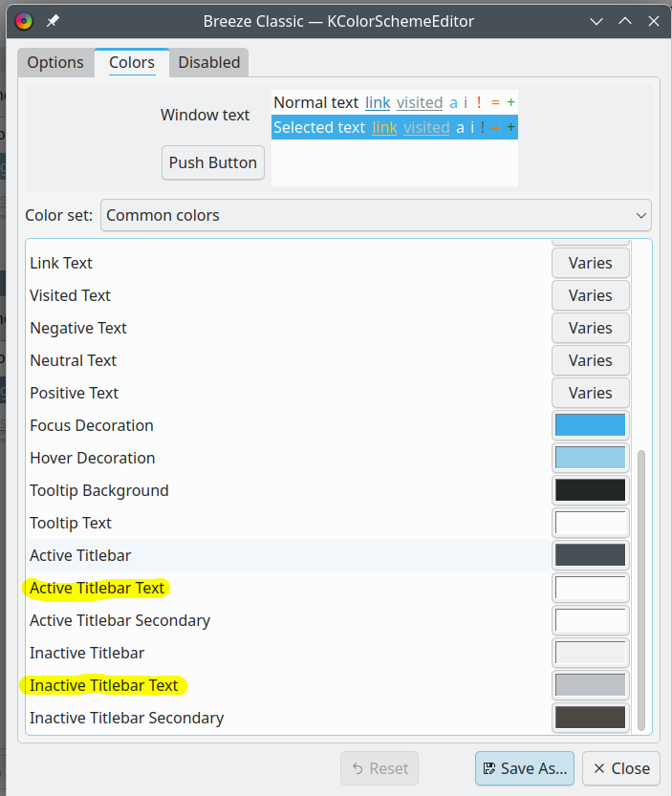
Task: Maximize the window using the up chevron
Action: [625, 21]
